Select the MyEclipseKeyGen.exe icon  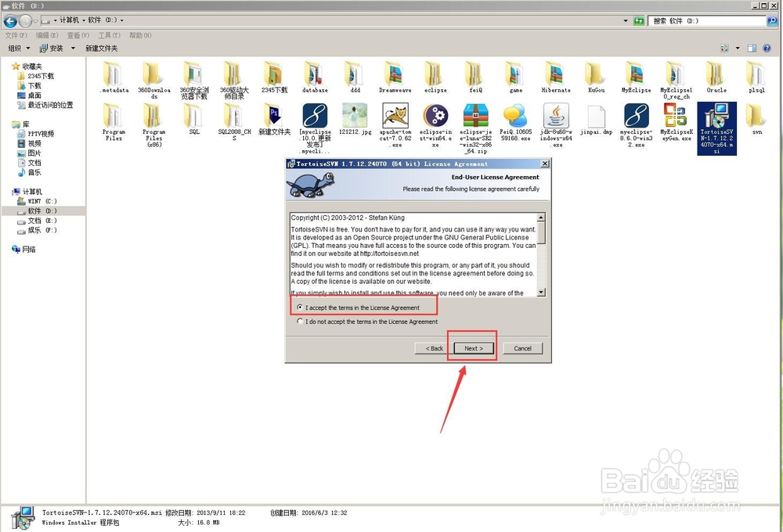point(677,115)
